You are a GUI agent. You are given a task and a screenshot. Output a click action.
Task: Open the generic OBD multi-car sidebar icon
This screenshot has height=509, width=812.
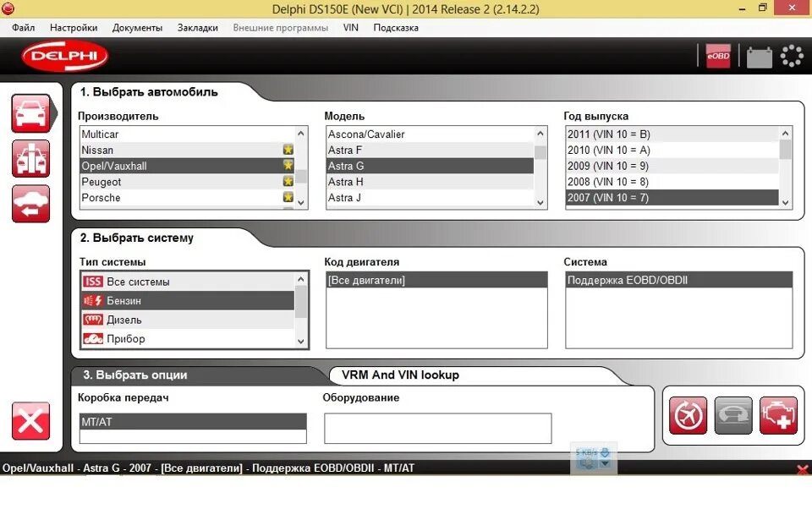(31, 158)
